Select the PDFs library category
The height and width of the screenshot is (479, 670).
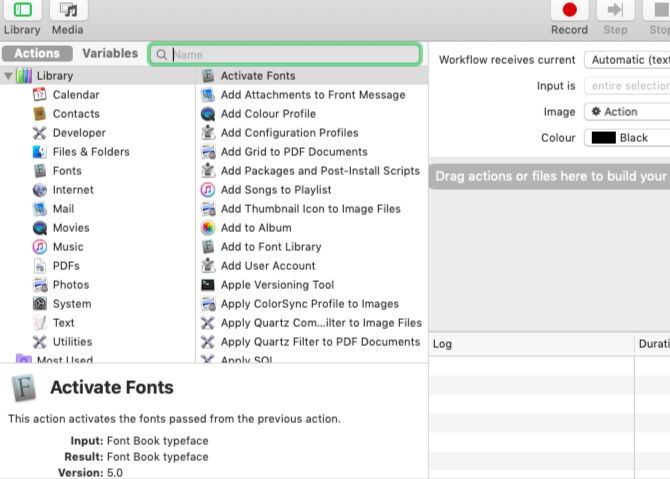click(66, 266)
